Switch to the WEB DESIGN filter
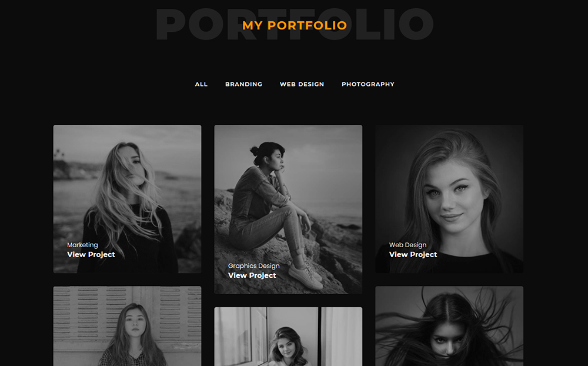588x366 pixels. [x=302, y=84]
